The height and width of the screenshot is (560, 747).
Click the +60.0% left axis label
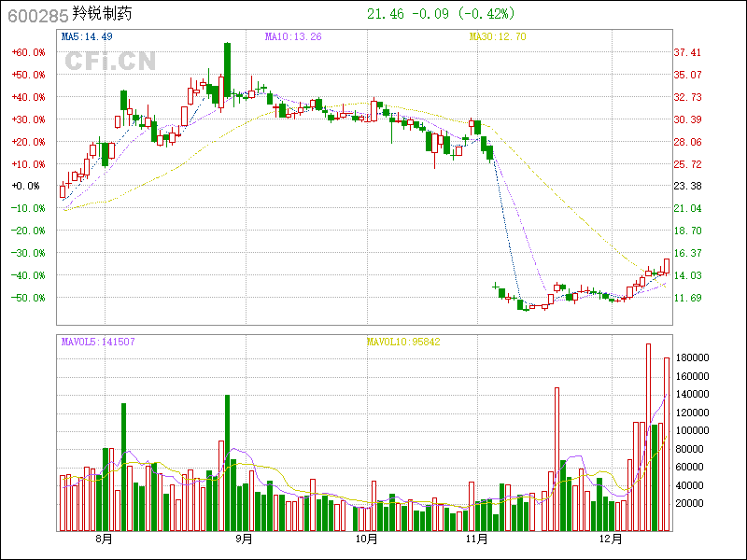pyautogui.click(x=28, y=52)
